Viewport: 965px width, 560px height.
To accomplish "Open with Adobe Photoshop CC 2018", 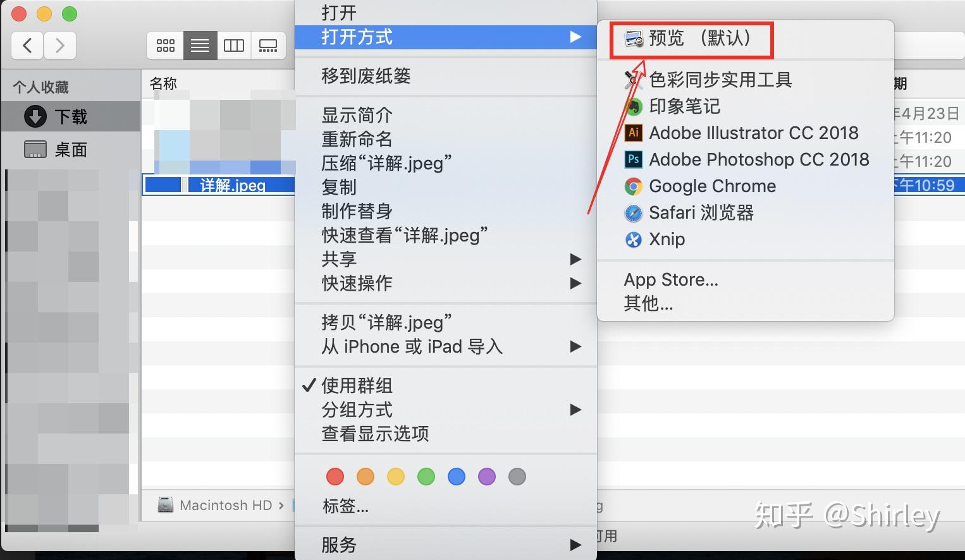I will [x=746, y=159].
